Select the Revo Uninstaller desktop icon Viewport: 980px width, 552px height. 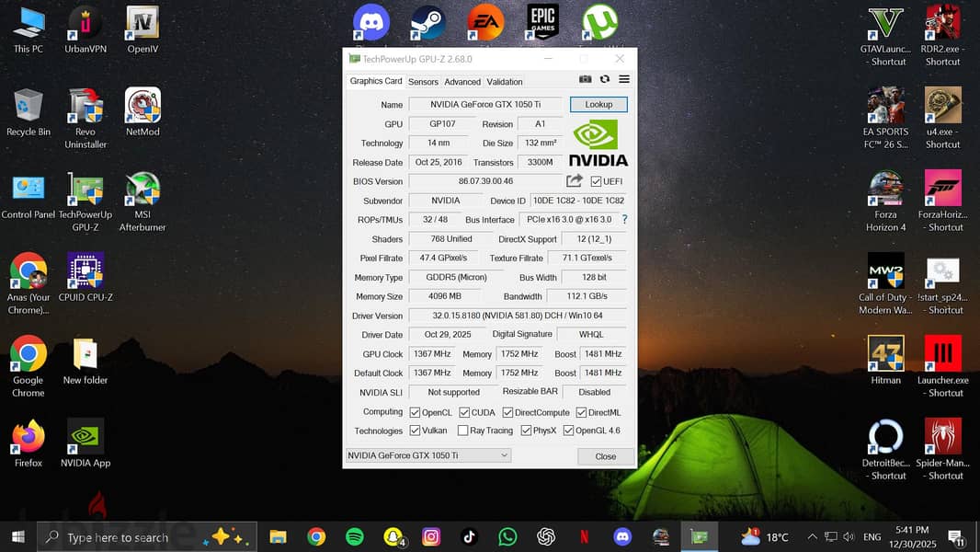(x=85, y=118)
